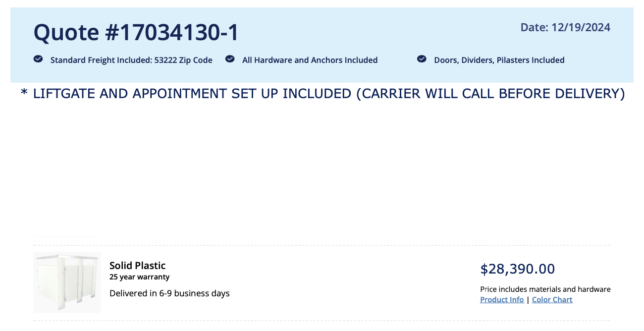644x331 pixels.
Task: Click the Date: 12/19/2024 text
Action: coord(565,27)
